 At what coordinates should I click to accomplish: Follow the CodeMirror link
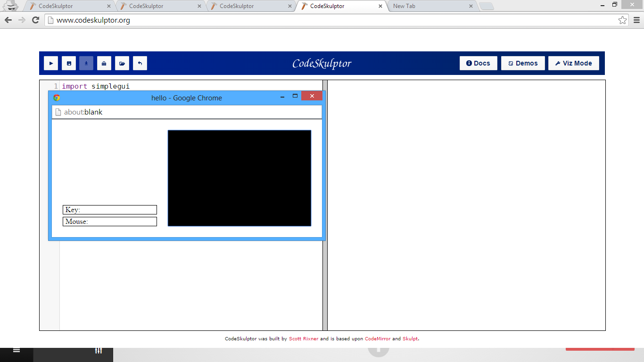(378, 338)
